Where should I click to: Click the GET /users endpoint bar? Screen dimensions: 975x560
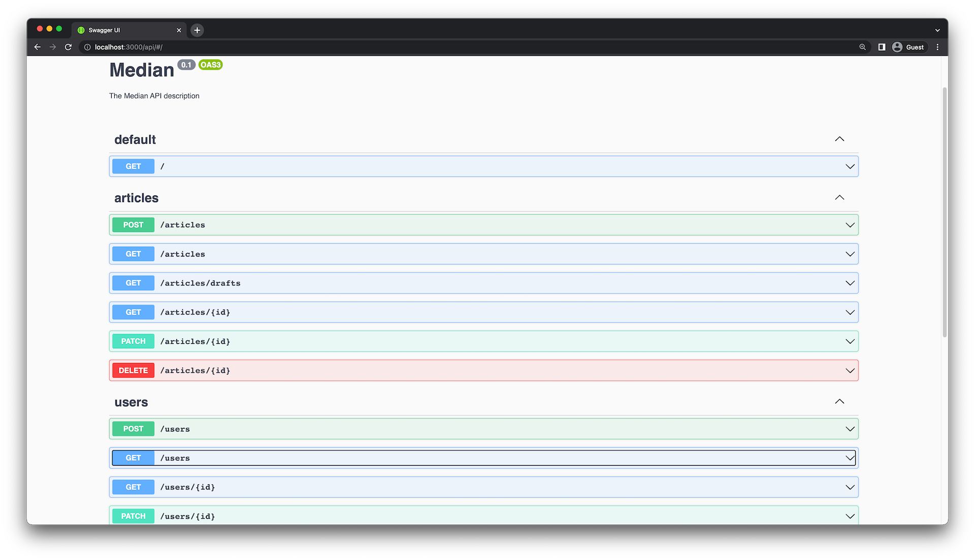(482, 457)
